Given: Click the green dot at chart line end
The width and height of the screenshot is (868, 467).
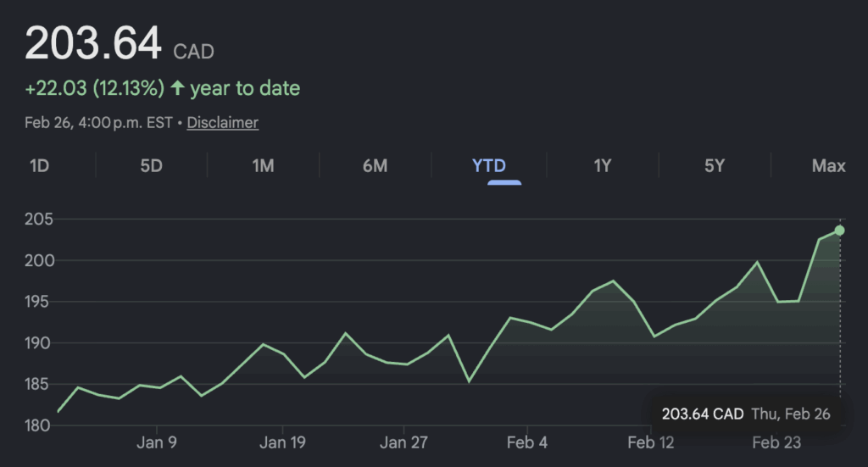Looking at the screenshot, I should (839, 231).
